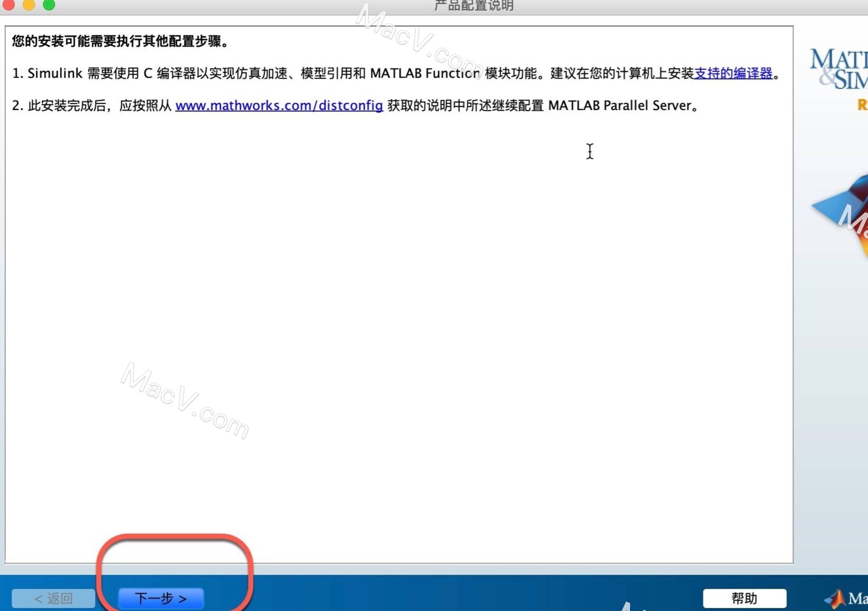Click the MathWorks logo in bottom bar
Viewport: 868px width, 611px height.
846,598
